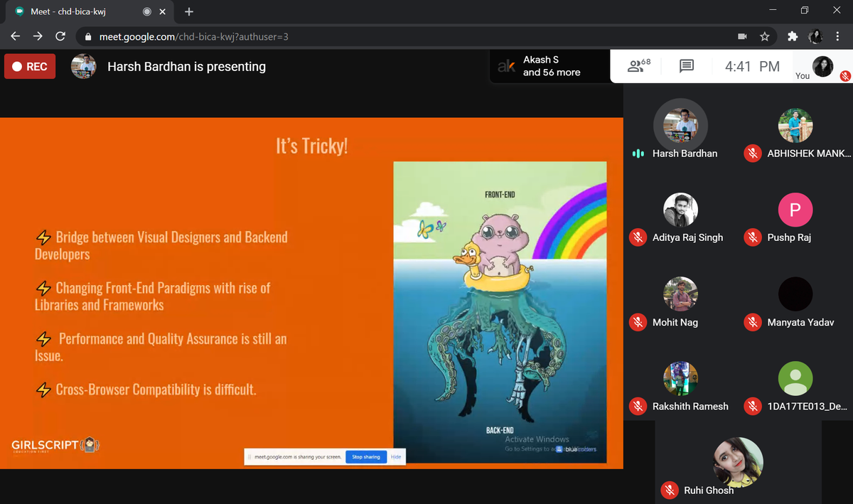This screenshot has height=504, width=853.
Task: Click Akash S and 56 more
Action: (552, 66)
